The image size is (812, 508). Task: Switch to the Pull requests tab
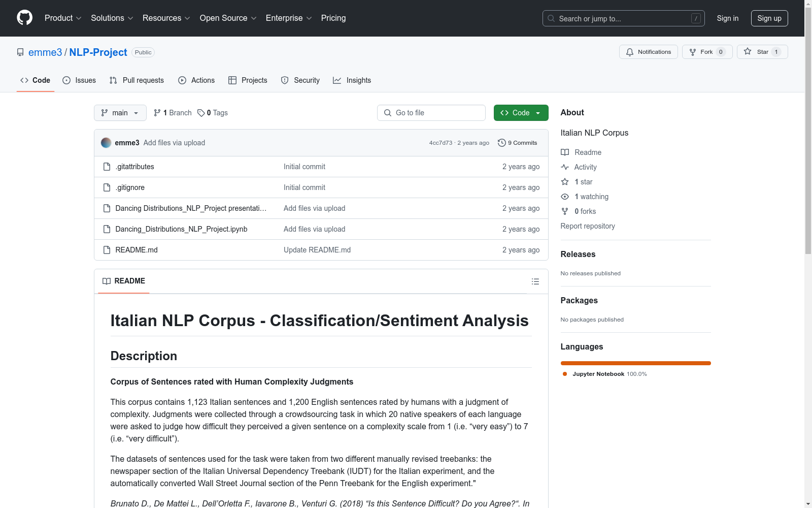coord(137,80)
